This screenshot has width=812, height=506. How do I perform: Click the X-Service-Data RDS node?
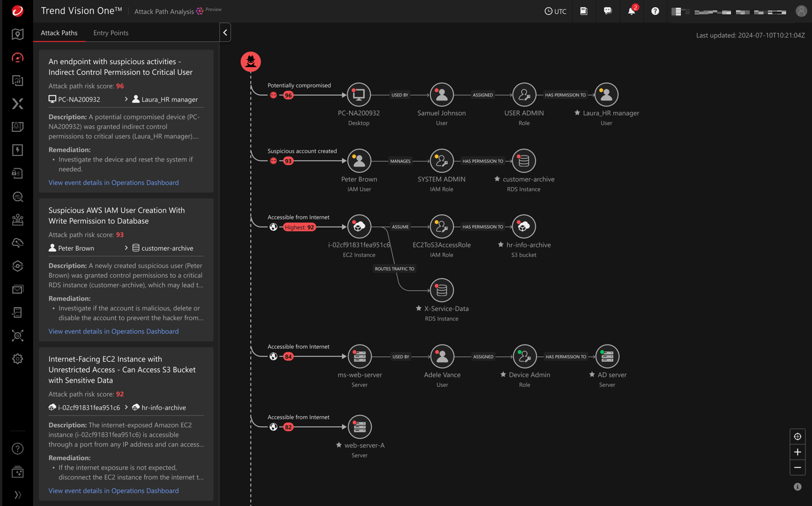(x=441, y=290)
